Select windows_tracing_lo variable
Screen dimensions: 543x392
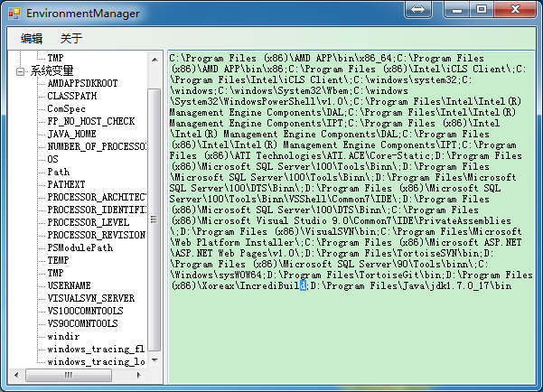click(97, 361)
